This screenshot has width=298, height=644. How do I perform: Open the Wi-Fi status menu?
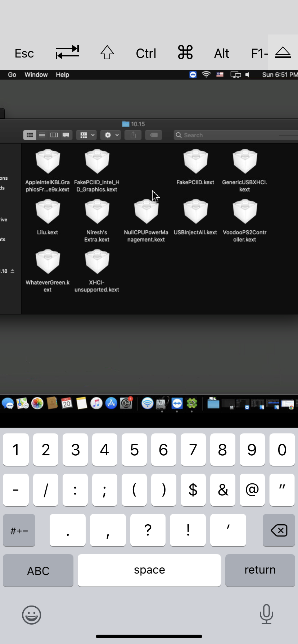pos(206,74)
